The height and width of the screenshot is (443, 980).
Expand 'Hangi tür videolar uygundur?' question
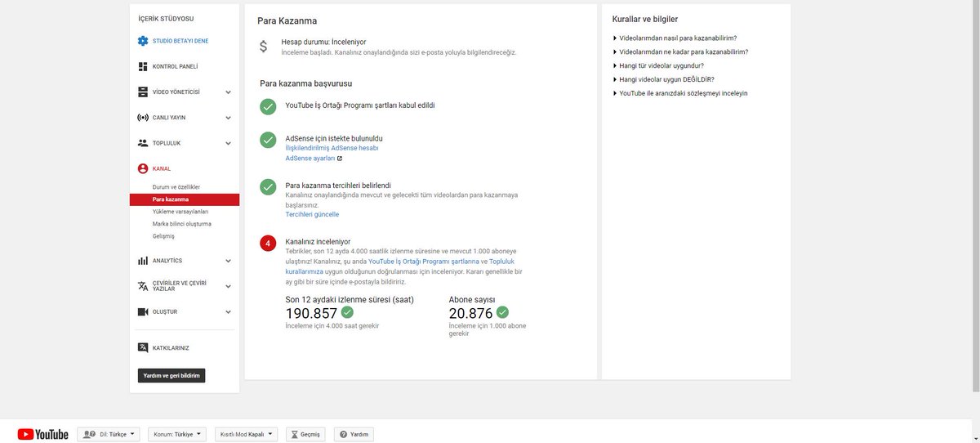pos(658,65)
